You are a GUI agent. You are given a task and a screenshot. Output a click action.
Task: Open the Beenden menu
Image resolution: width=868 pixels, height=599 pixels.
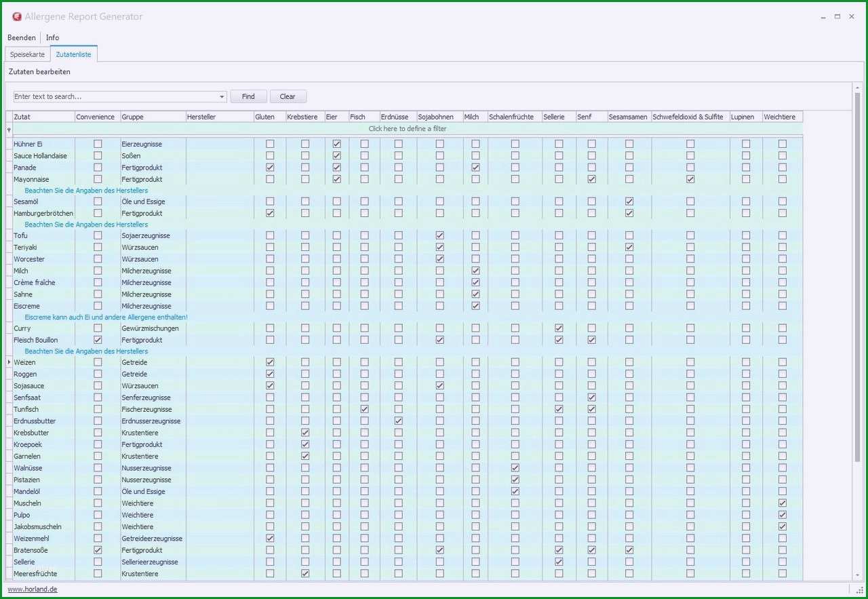click(x=22, y=38)
